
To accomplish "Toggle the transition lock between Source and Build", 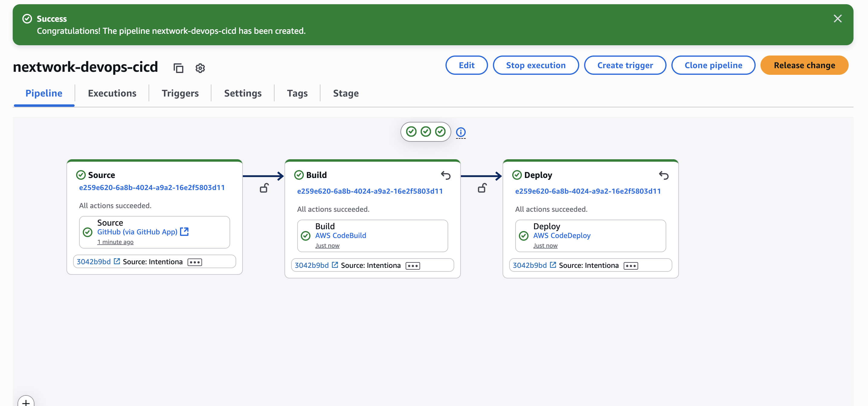I will tap(264, 188).
